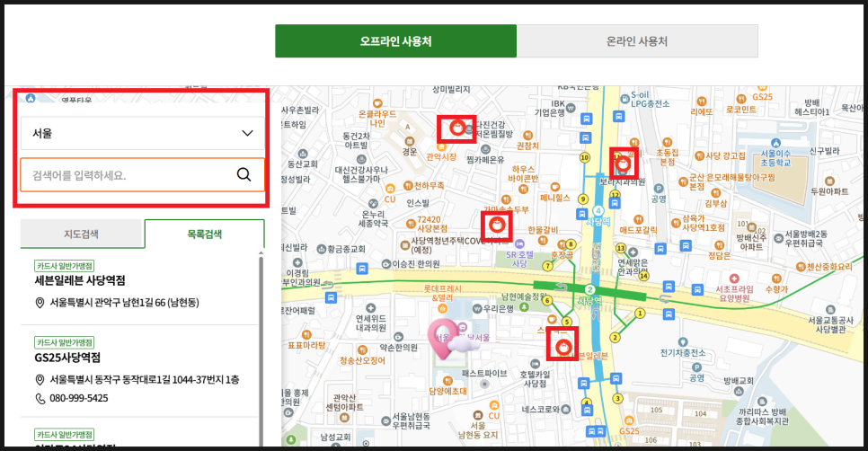868x451 pixels.
Task: Open the 서울 region dropdown
Action: click(x=142, y=133)
